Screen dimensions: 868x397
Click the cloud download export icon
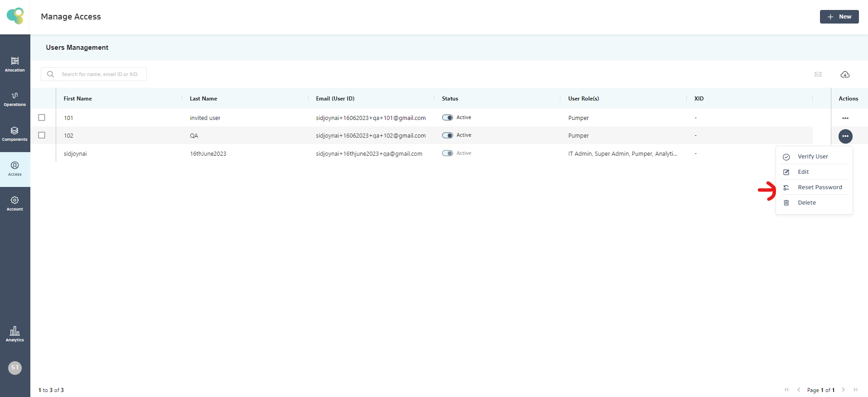(845, 74)
